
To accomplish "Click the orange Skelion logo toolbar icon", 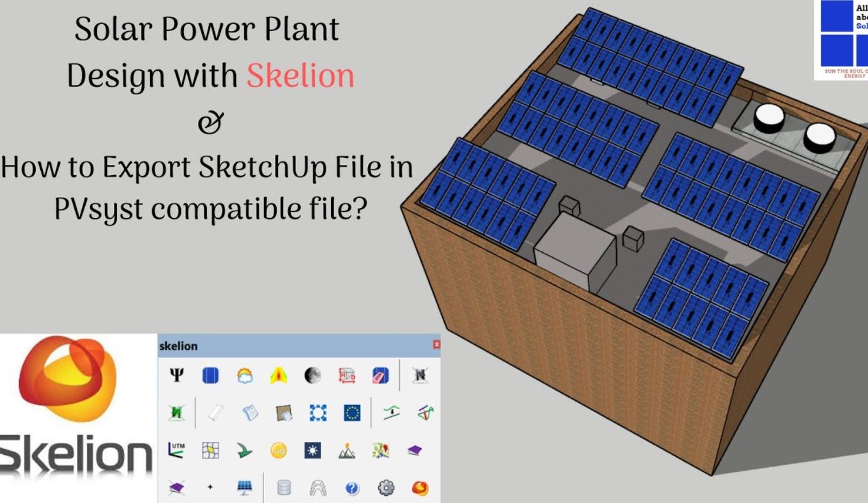I will 420,488.
